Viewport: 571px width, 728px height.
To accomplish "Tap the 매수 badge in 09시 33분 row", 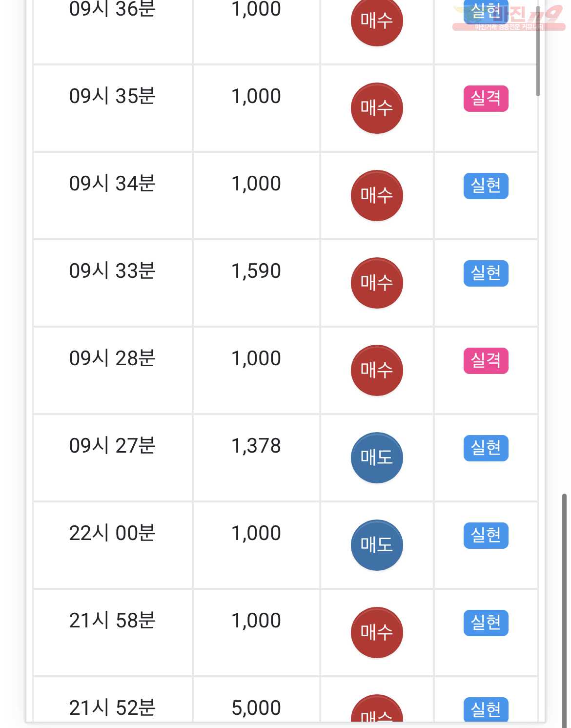I will click(x=377, y=283).
